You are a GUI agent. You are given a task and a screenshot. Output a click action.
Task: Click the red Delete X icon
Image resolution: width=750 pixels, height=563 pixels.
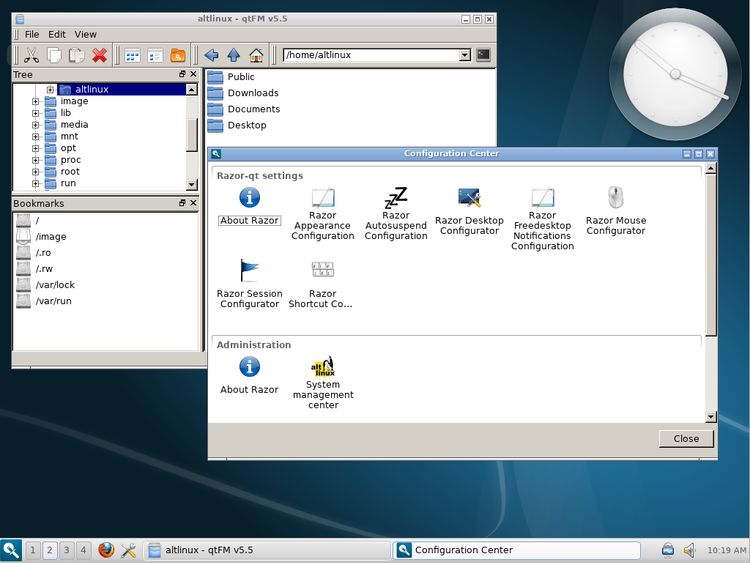[x=100, y=55]
